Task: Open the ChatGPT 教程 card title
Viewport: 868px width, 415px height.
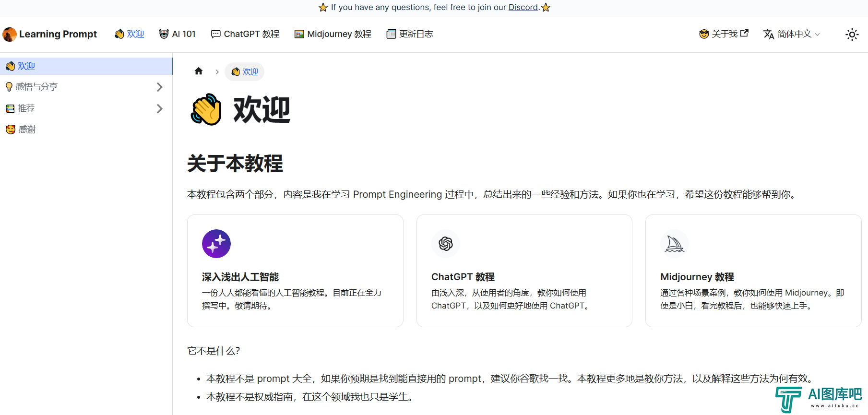Action: (x=463, y=277)
